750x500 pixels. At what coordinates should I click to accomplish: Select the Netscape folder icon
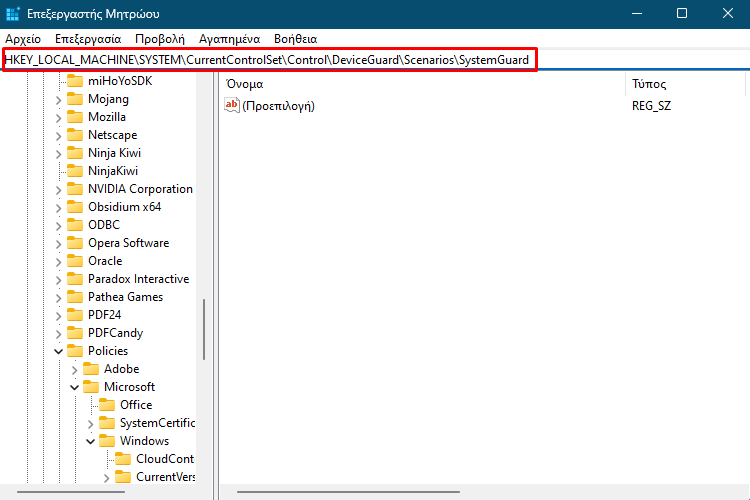click(75, 135)
